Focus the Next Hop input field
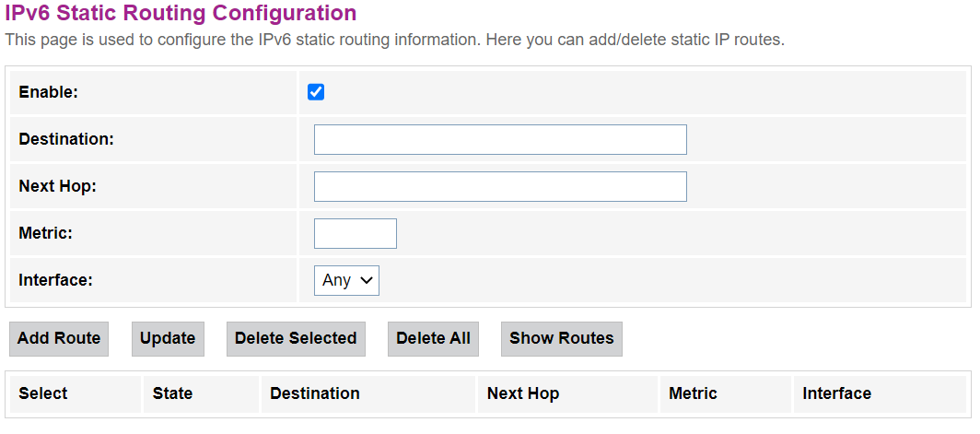 coord(500,186)
